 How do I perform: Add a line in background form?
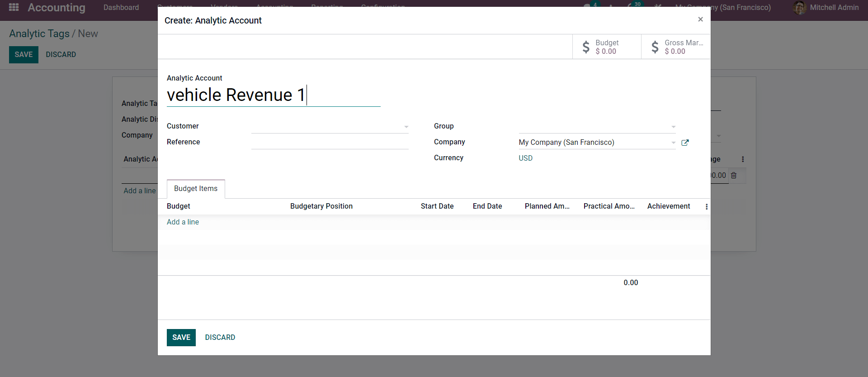point(140,191)
